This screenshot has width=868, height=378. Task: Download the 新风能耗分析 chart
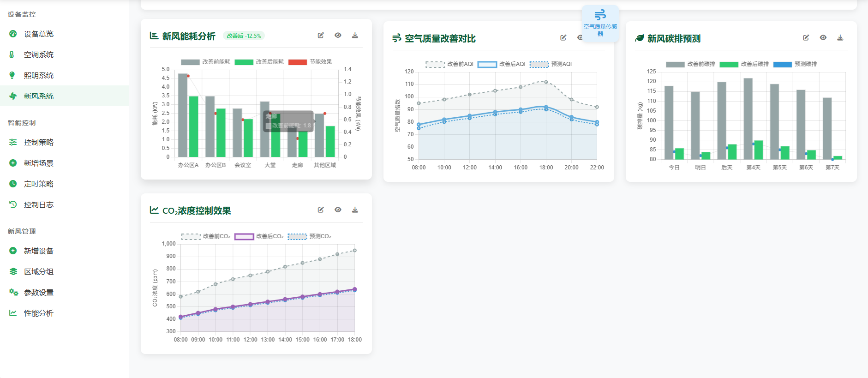pyautogui.click(x=355, y=36)
